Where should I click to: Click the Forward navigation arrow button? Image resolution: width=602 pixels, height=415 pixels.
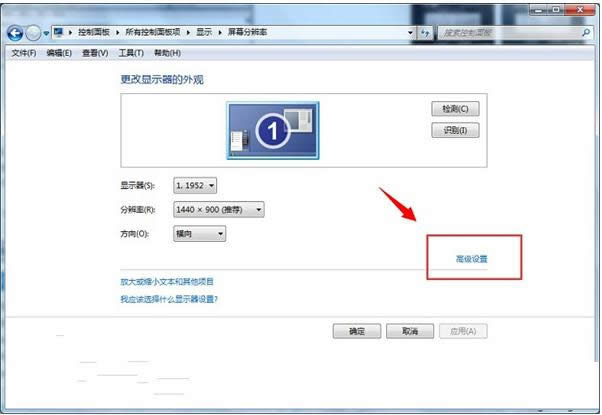point(33,33)
